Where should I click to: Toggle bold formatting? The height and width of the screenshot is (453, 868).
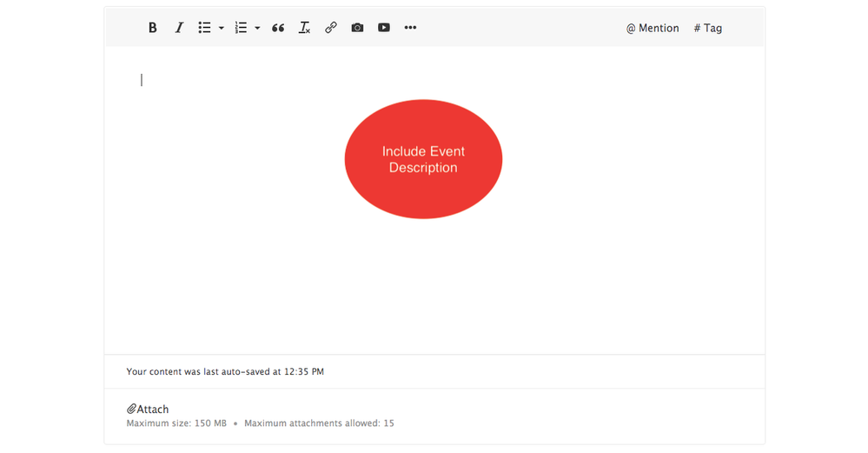[152, 28]
